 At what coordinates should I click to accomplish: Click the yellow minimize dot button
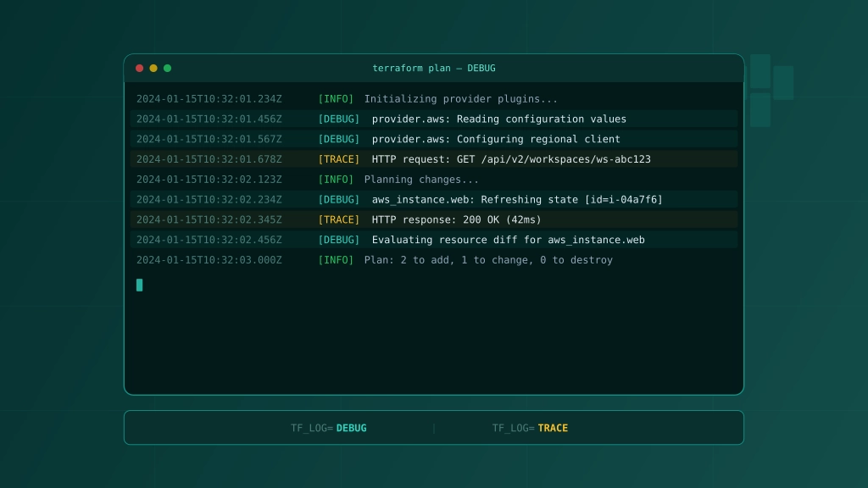153,69
